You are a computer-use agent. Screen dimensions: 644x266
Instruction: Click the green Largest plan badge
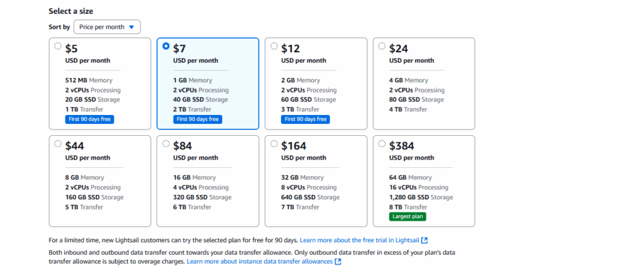[x=408, y=217]
